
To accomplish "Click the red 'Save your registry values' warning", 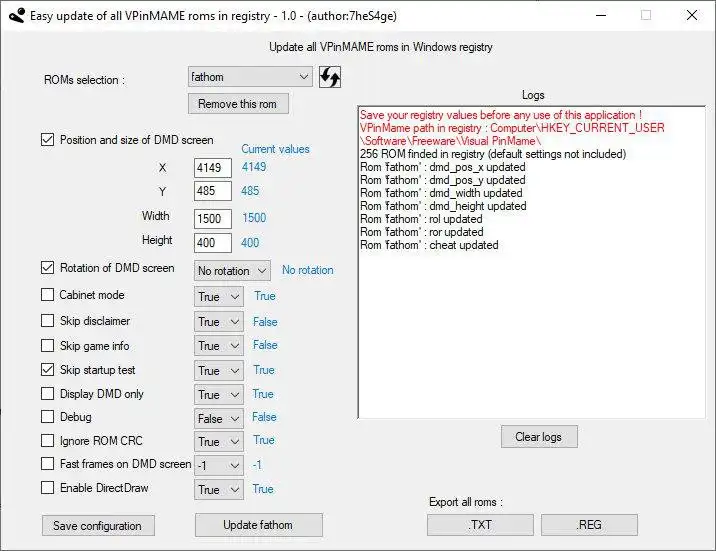I will pyautogui.click(x=501, y=115).
